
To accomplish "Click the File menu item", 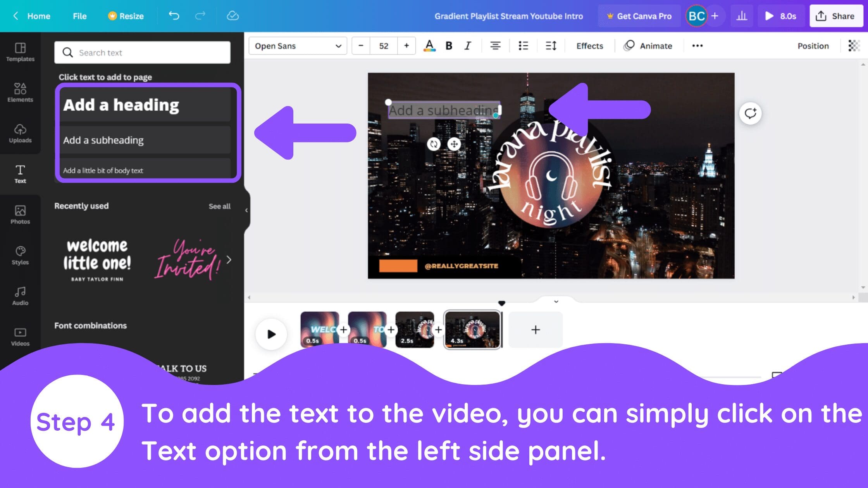I will coord(79,16).
